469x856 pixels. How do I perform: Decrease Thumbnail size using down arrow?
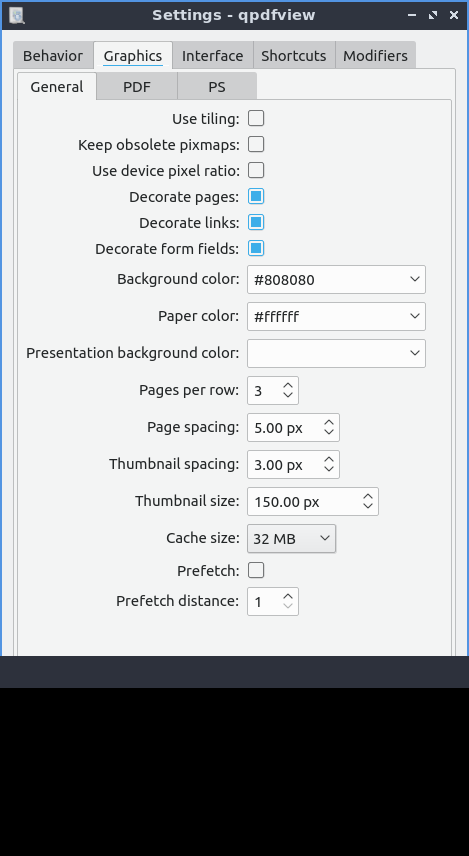click(x=368, y=506)
